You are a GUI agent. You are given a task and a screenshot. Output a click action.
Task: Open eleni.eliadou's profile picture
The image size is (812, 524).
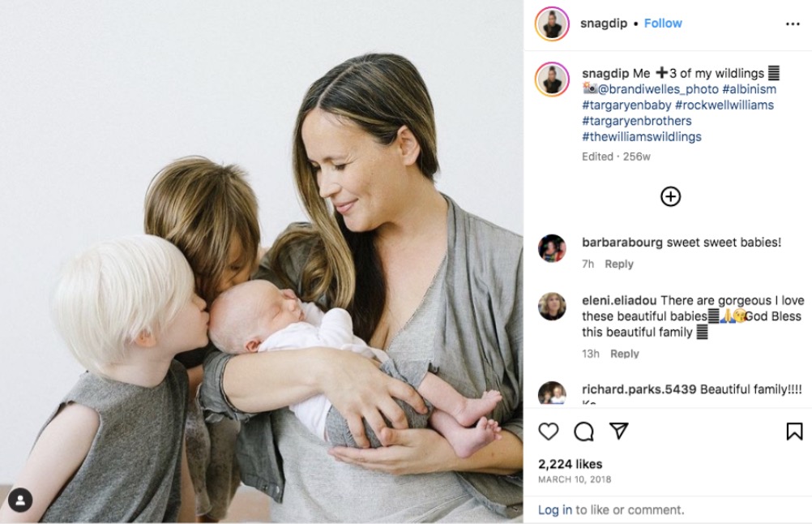point(552,307)
